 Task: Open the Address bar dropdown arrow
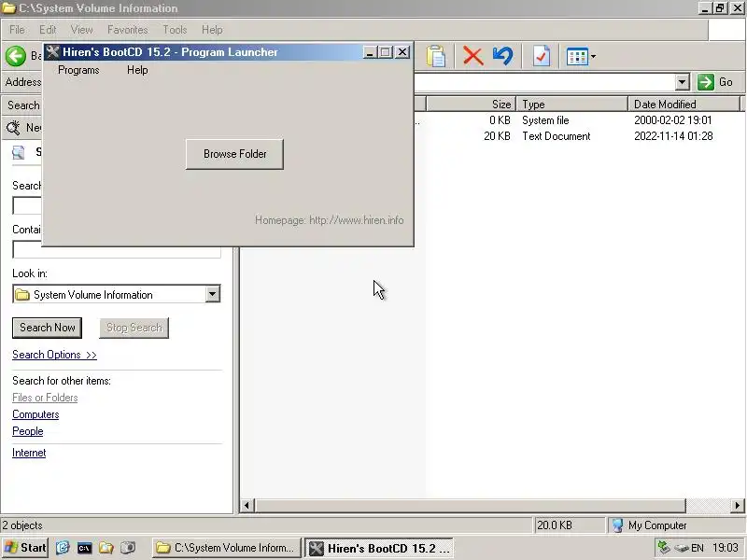683,82
